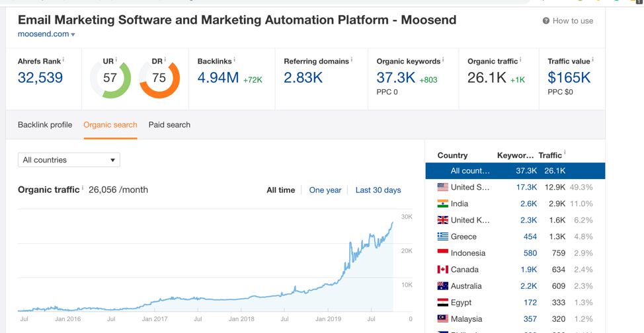Click the Australia flag icon
644x333 pixels.
click(443, 286)
